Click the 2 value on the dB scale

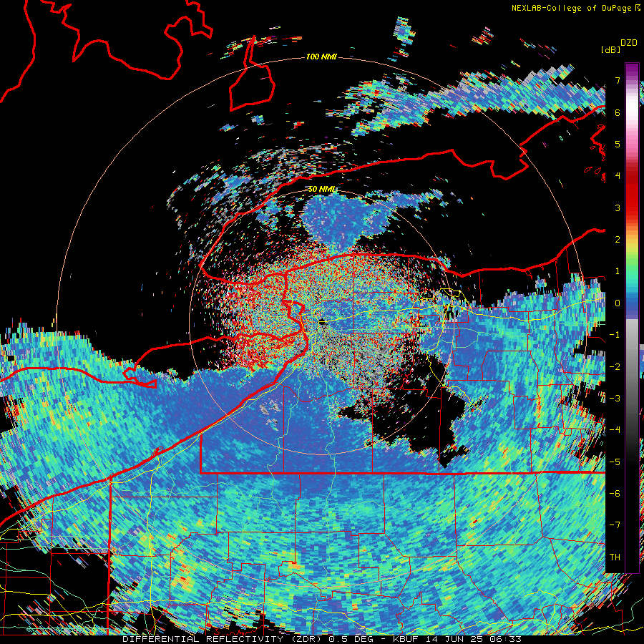(618, 240)
